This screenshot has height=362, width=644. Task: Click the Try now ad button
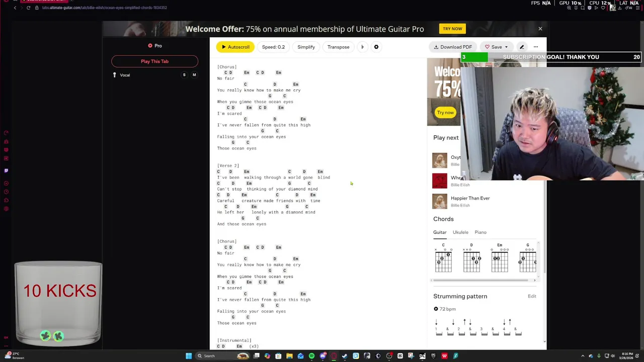(x=445, y=113)
